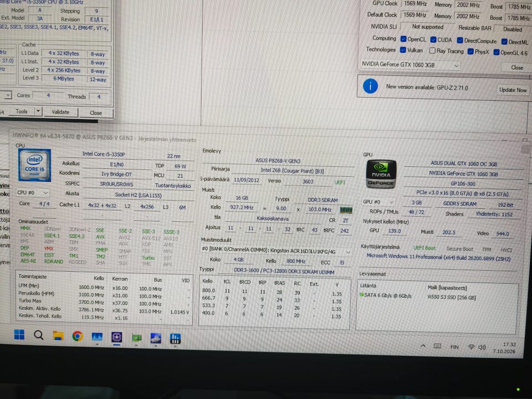The height and width of the screenshot is (399, 532).
Task: Click the Validate button in CPU-Z
Action: click(60, 112)
